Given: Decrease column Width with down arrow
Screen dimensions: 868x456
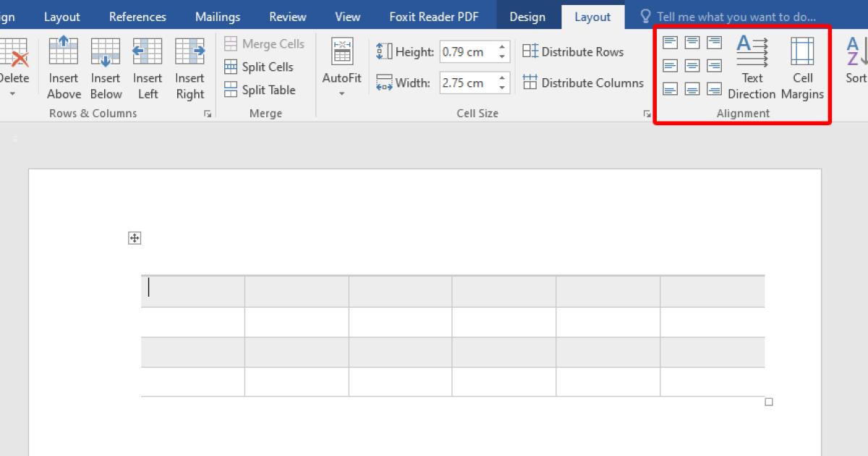Looking at the screenshot, I should (502, 88).
